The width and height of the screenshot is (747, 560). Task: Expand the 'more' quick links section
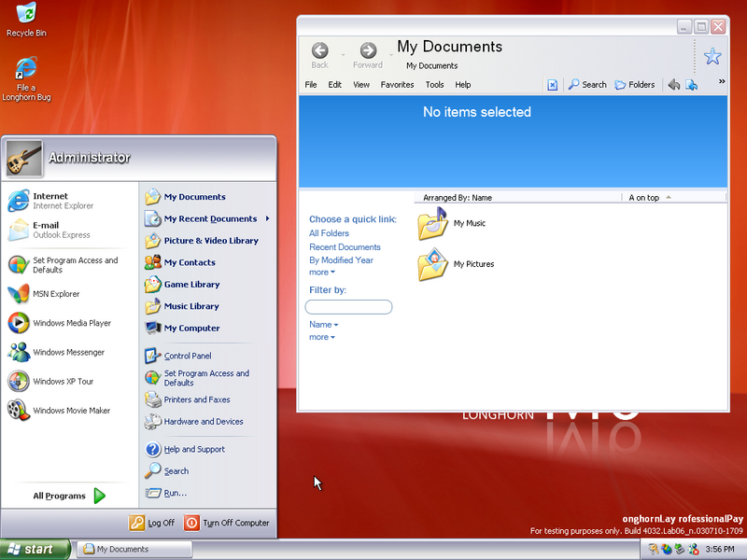[320, 272]
